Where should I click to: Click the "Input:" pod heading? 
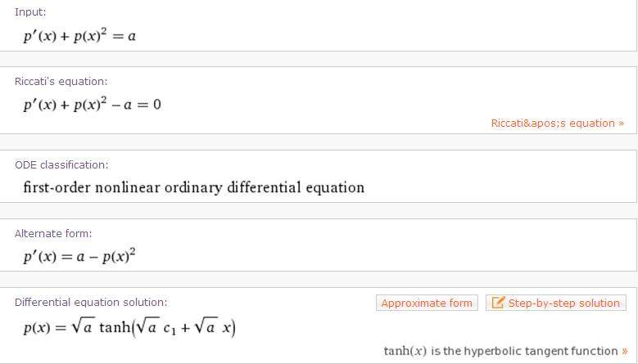(x=31, y=11)
